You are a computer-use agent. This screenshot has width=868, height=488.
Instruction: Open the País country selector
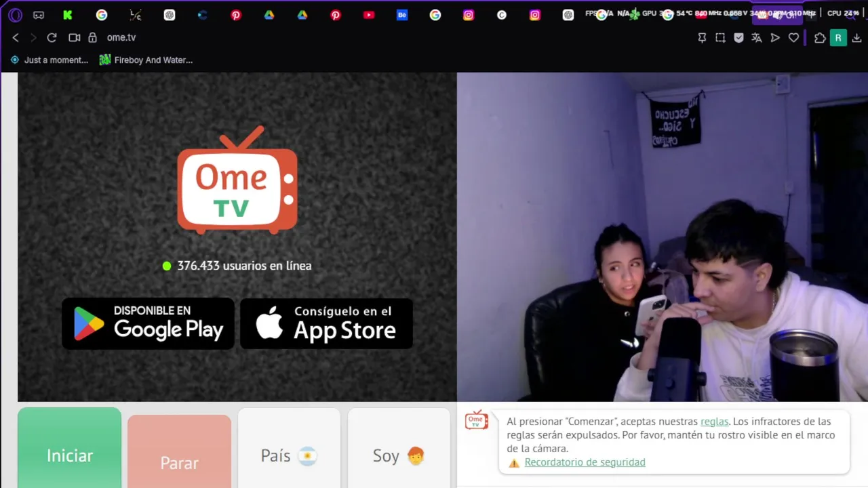[289, 448]
